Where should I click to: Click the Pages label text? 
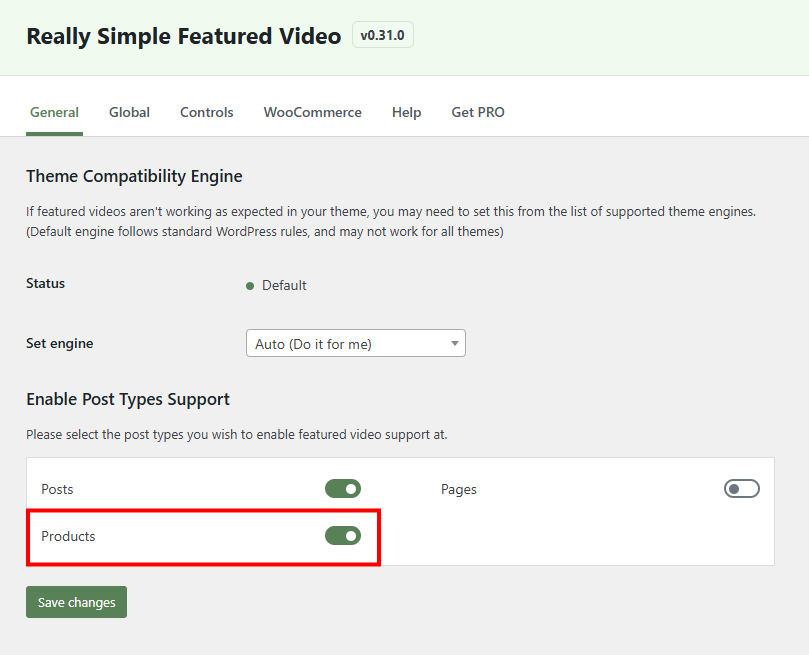(459, 489)
